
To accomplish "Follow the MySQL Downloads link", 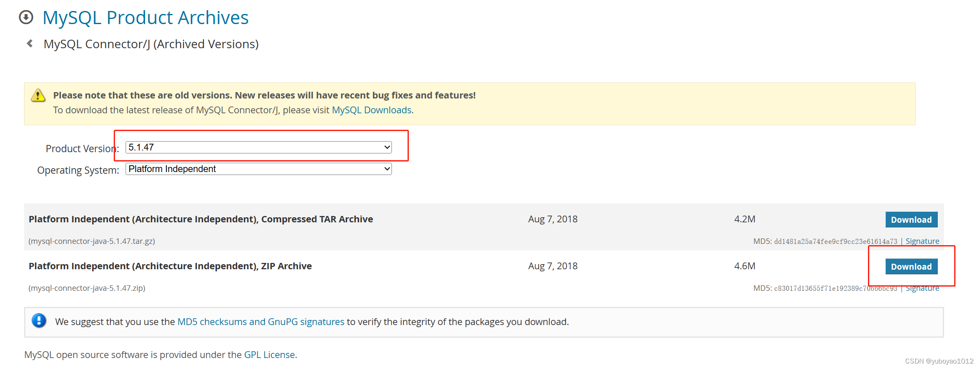I will coord(372,110).
